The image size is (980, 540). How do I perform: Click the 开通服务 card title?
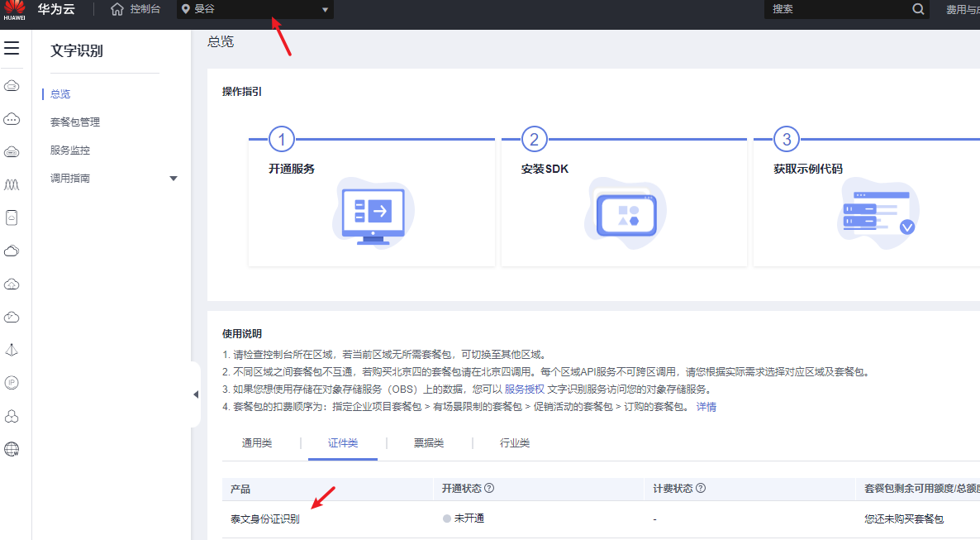pos(292,169)
